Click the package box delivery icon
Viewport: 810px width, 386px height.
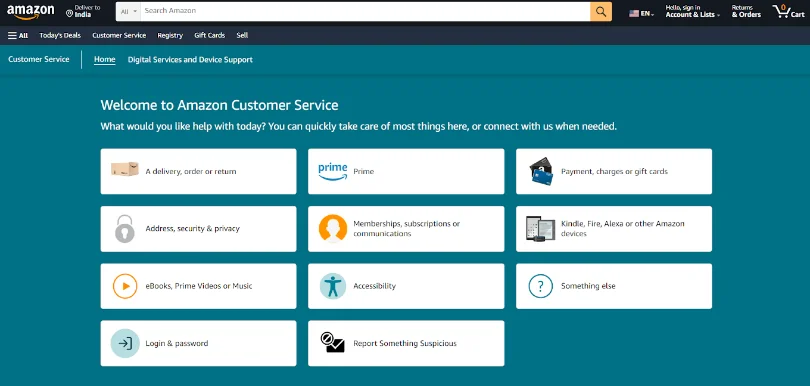(124, 169)
